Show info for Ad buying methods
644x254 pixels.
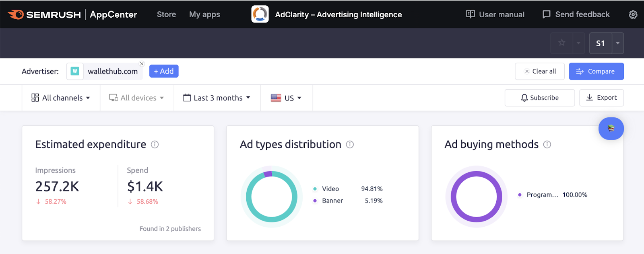(x=547, y=145)
